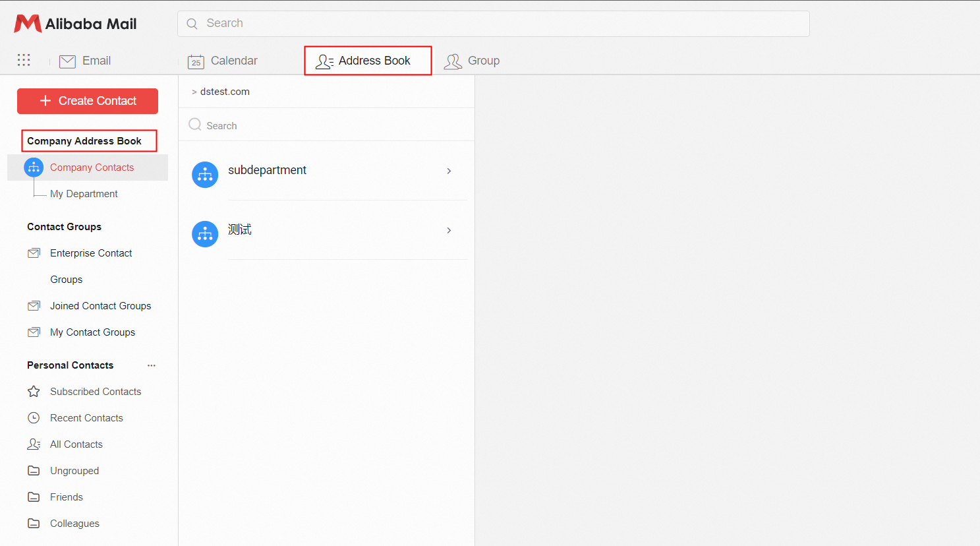
Task: Click the contact list Search field
Action: tap(326, 125)
